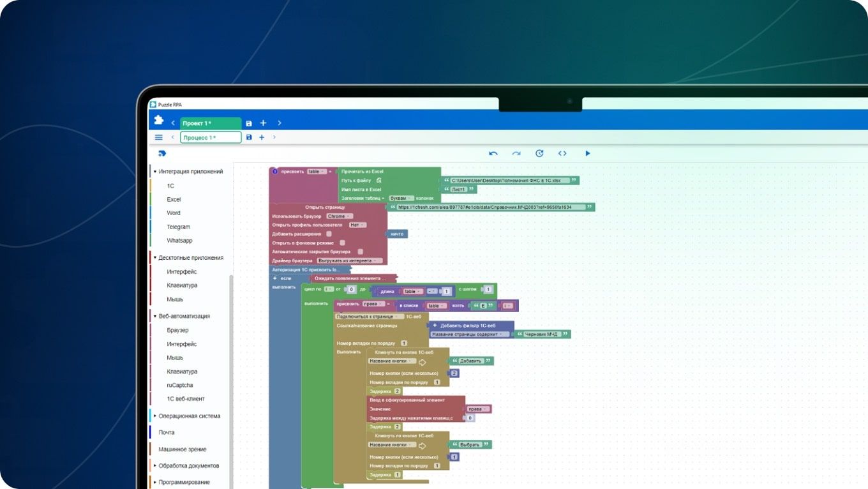Click the circular refresh clock icon
The width and height of the screenshot is (868, 489).
(539, 153)
